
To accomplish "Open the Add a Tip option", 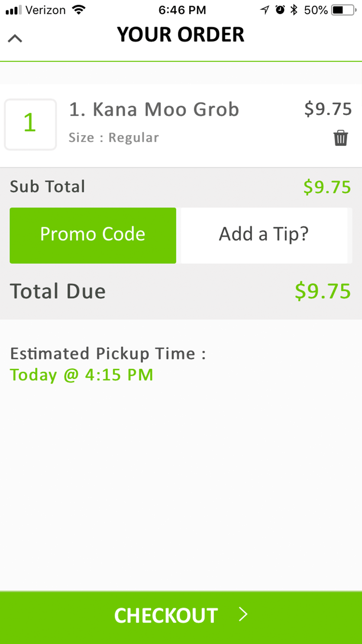I will (x=264, y=235).
